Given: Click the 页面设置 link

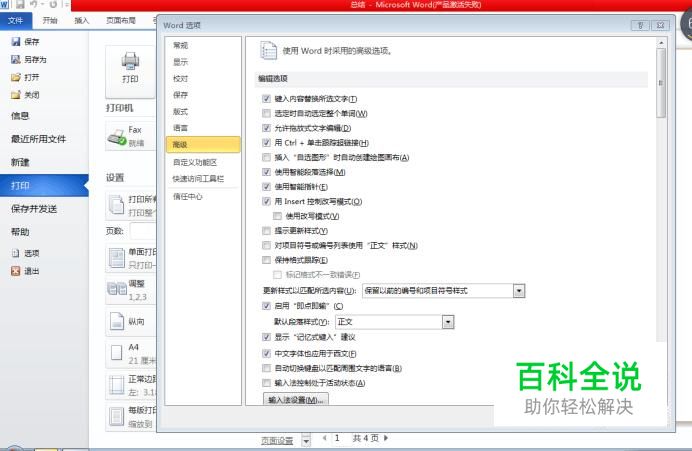Looking at the screenshot, I should point(277,440).
